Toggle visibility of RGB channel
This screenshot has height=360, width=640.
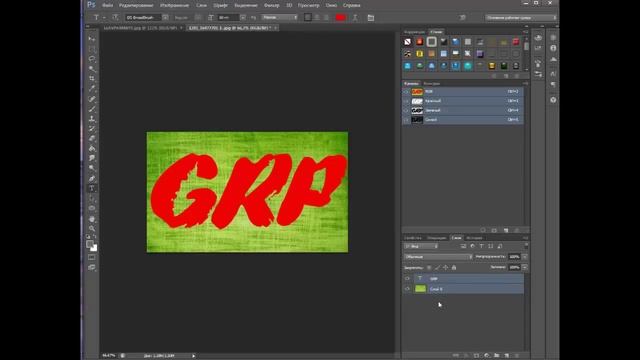tap(406, 91)
